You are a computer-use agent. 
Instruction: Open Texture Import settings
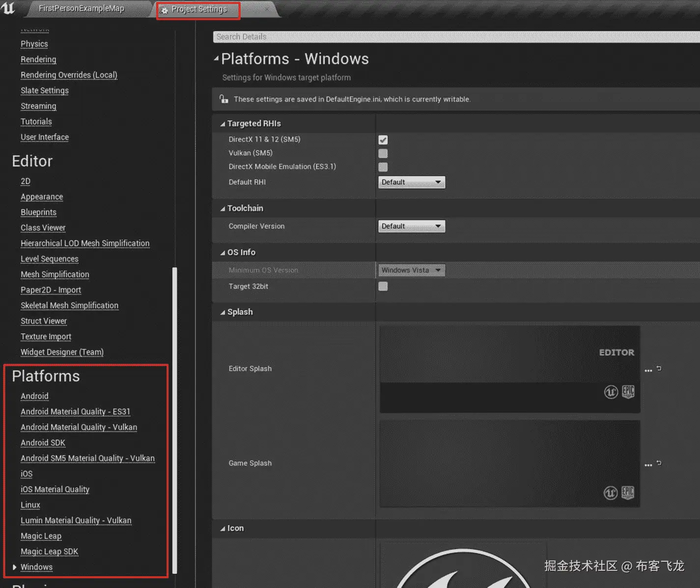tap(46, 337)
